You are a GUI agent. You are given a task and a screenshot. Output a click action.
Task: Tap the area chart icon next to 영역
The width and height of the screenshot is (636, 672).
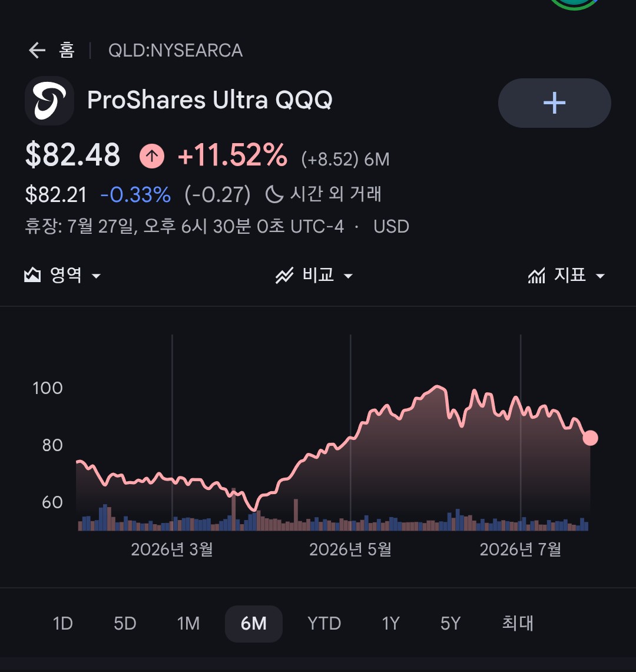(32, 275)
